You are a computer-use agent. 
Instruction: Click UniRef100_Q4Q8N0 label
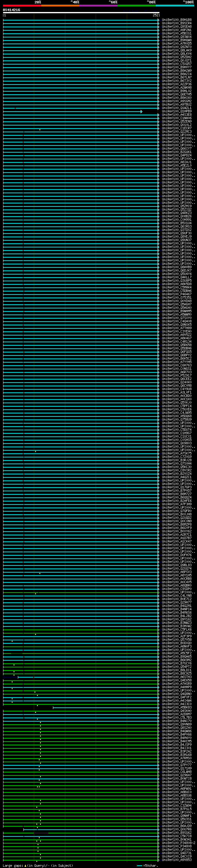(177, 694)
